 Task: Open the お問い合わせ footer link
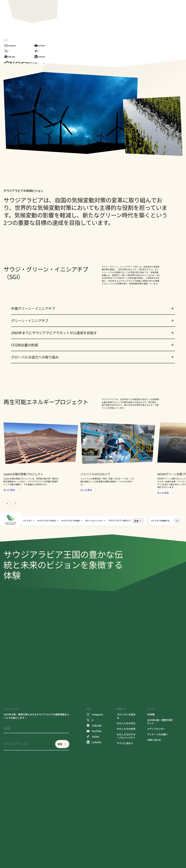coord(154,740)
